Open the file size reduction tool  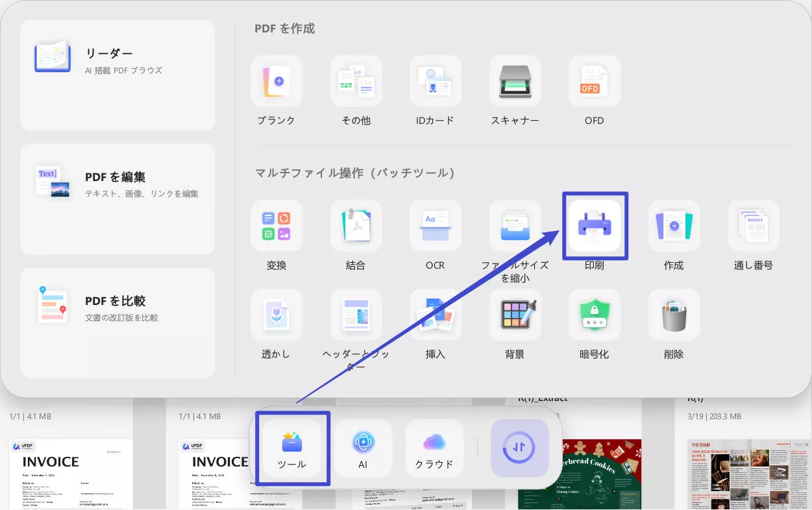(514, 225)
